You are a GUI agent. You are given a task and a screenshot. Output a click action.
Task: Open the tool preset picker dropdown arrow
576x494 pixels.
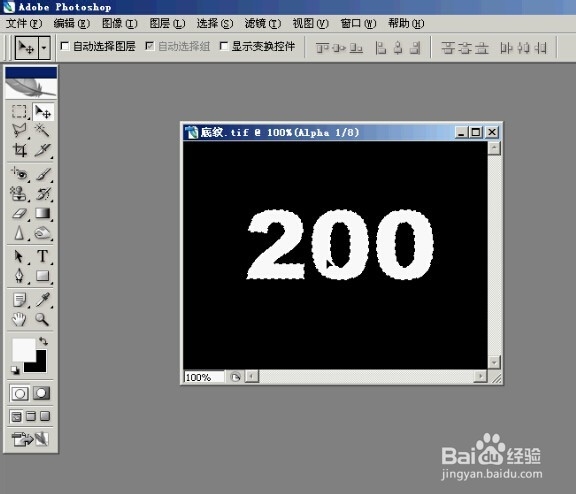pos(44,47)
